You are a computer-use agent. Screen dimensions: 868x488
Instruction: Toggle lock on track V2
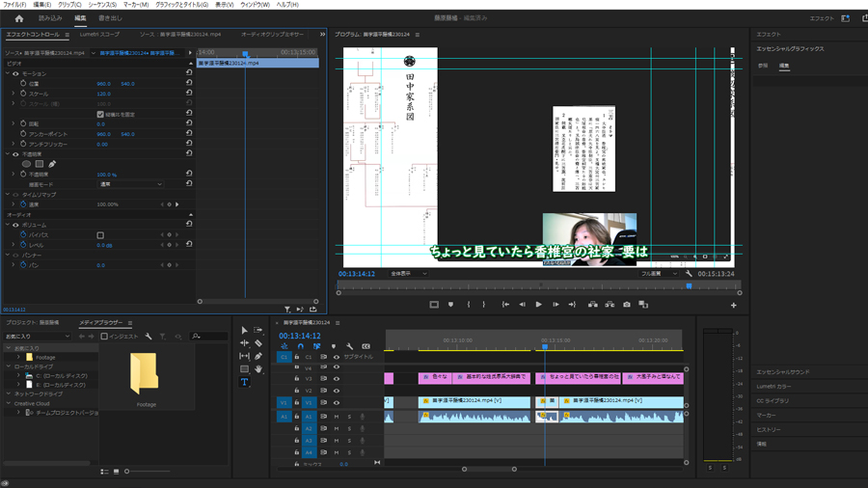(297, 391)
